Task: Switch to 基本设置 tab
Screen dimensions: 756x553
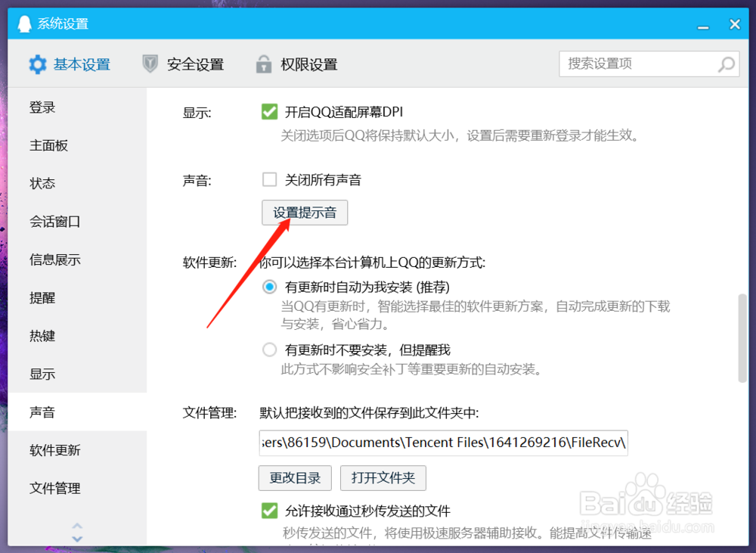Action: 70,64
